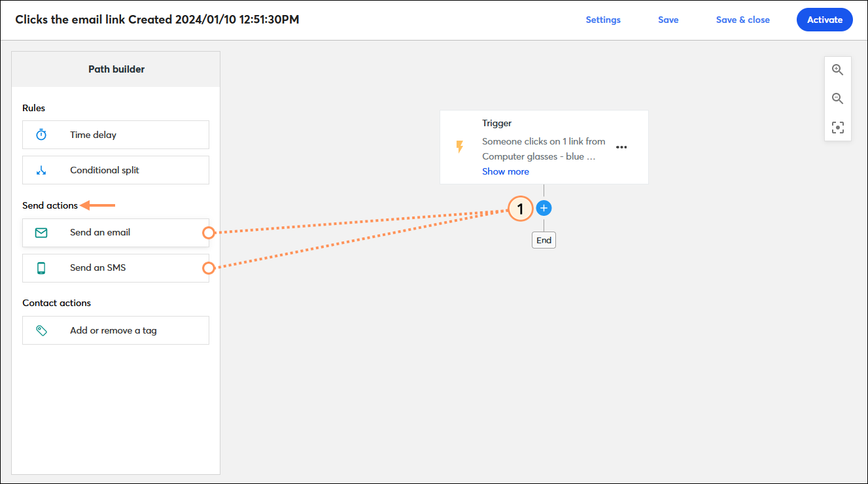The height and width of the screenshot is (484, 868).
Task: Open Settings from the top navigation
Action: (603, 20)
